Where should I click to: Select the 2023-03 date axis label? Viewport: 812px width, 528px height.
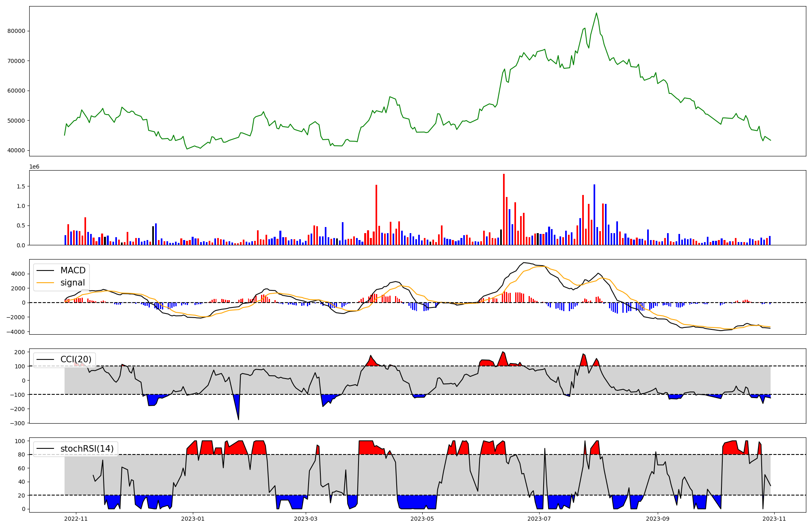[x=305, y=518]
